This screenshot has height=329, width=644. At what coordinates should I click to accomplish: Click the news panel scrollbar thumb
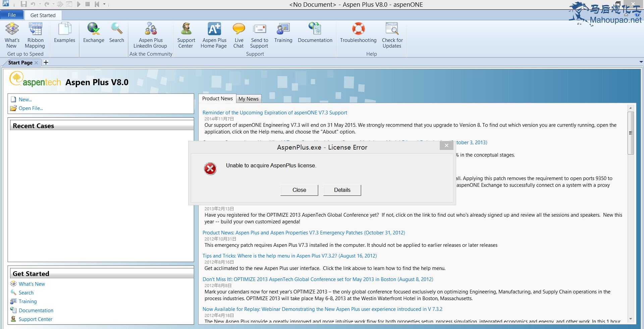click(631, 133)
